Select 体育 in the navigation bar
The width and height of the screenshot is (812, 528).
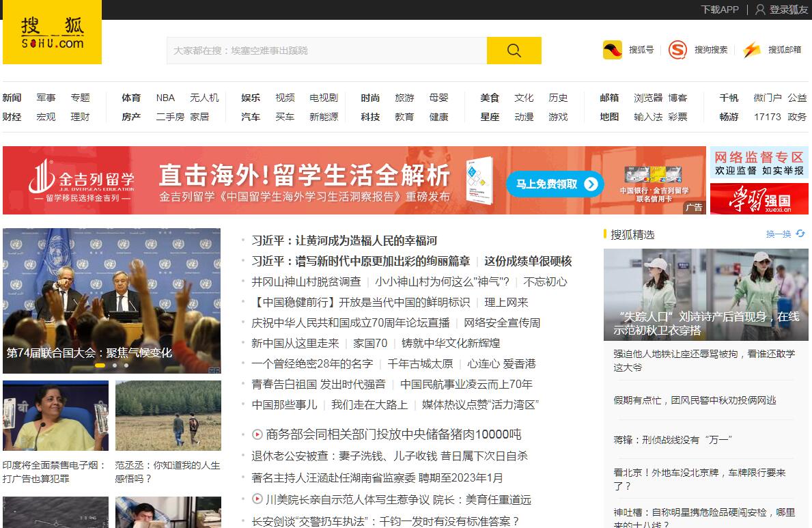click(130, 98)
